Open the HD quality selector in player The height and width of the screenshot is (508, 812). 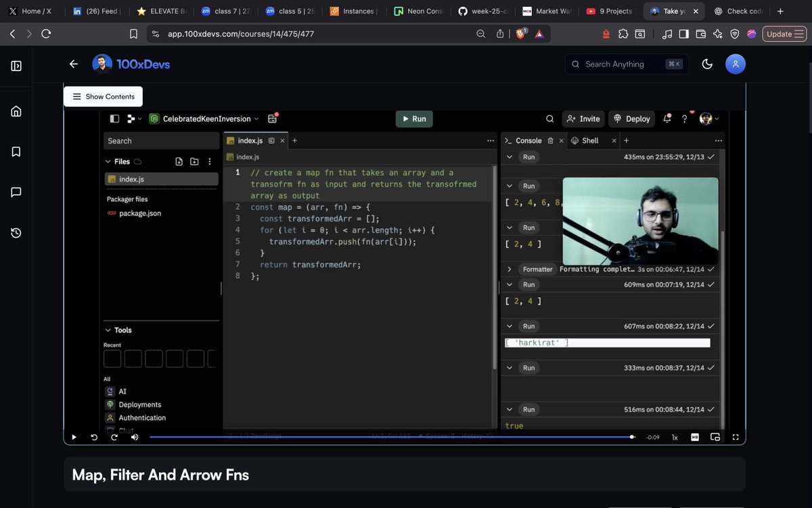[695, 438]
